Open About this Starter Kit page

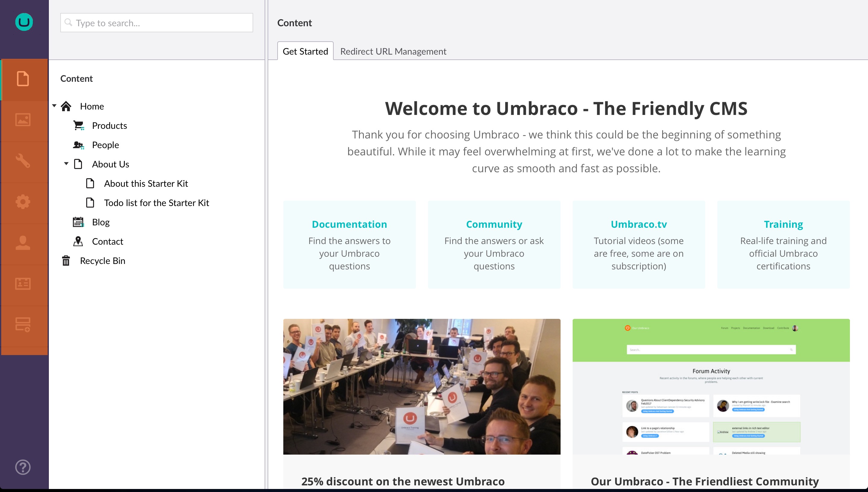tap(146, 183)
